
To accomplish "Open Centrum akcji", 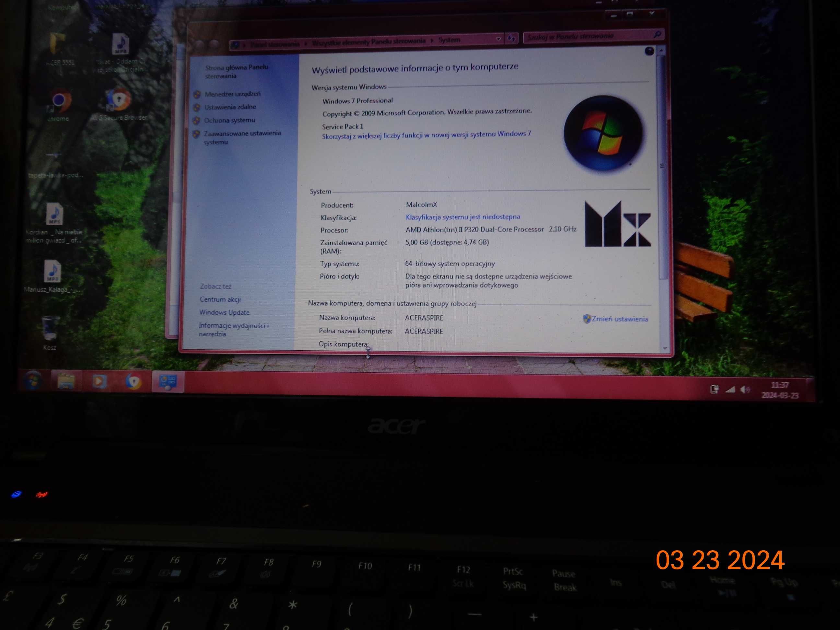I will (x=220, y=299).
